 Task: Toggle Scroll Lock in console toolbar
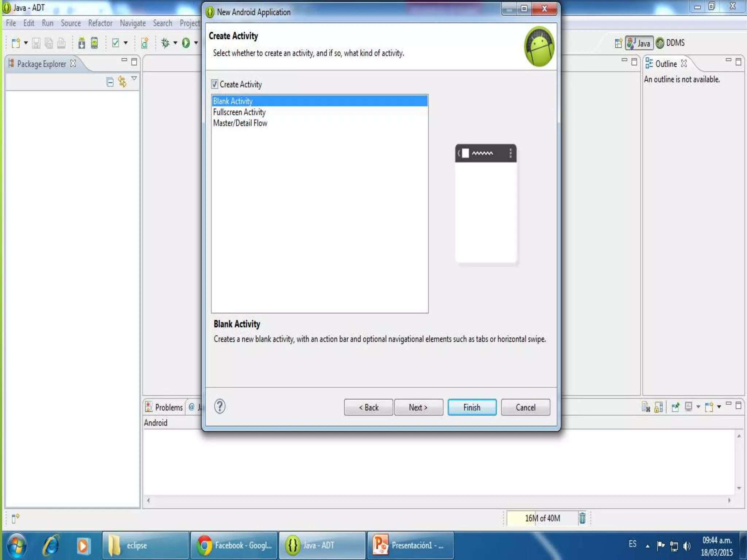click(x=658, y=407)
